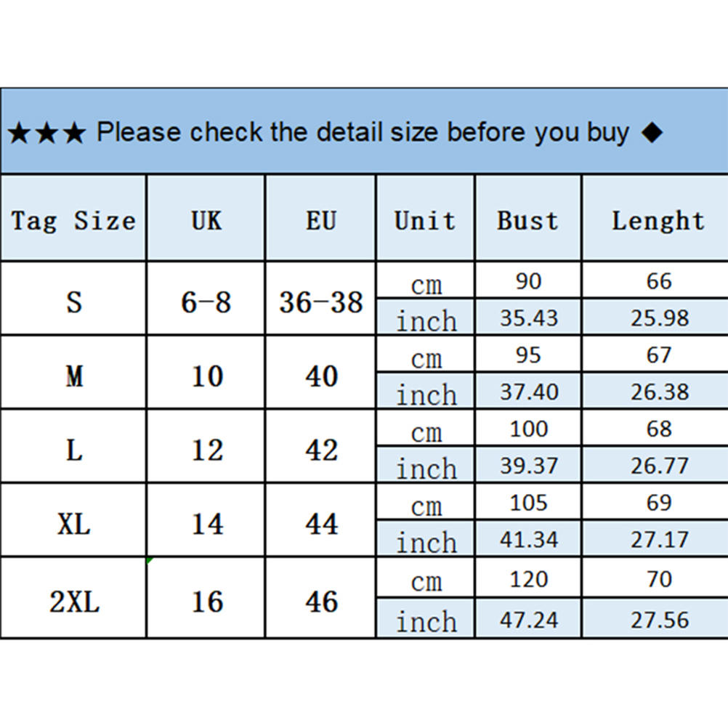Click the first black star in the banner
Viewport: 728px width, 728px height.
point(20,134)
